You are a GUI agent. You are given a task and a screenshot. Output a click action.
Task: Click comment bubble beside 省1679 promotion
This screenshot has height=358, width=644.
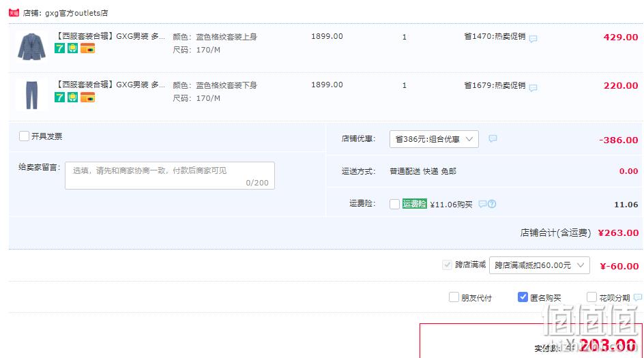(x=533, y=87)
